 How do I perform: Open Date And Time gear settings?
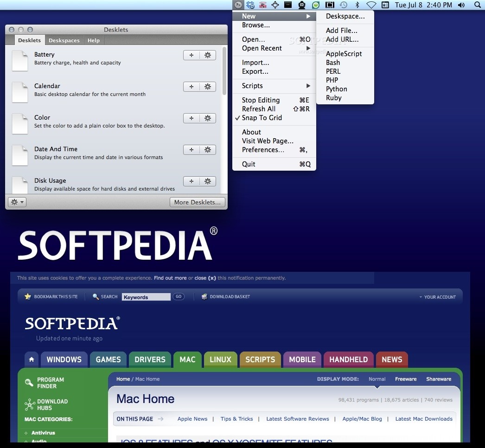click(x=208, y=150)
